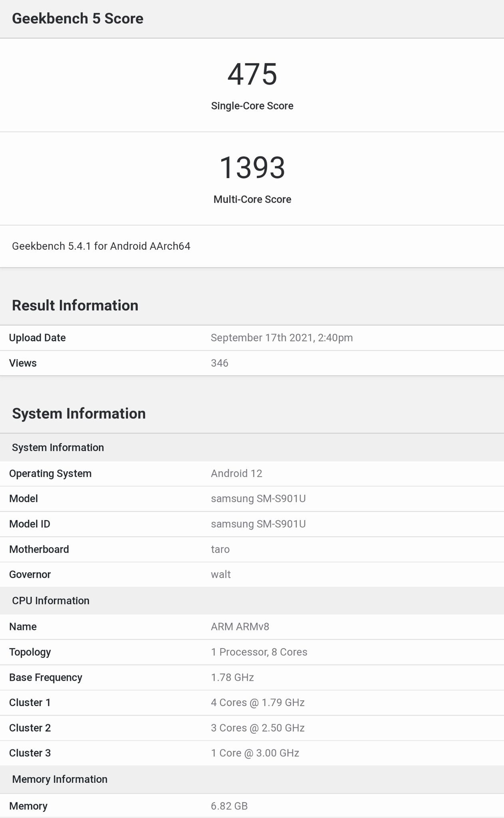Click the Multi-Core Score label

pyautogui.click(x=252, y=199)
